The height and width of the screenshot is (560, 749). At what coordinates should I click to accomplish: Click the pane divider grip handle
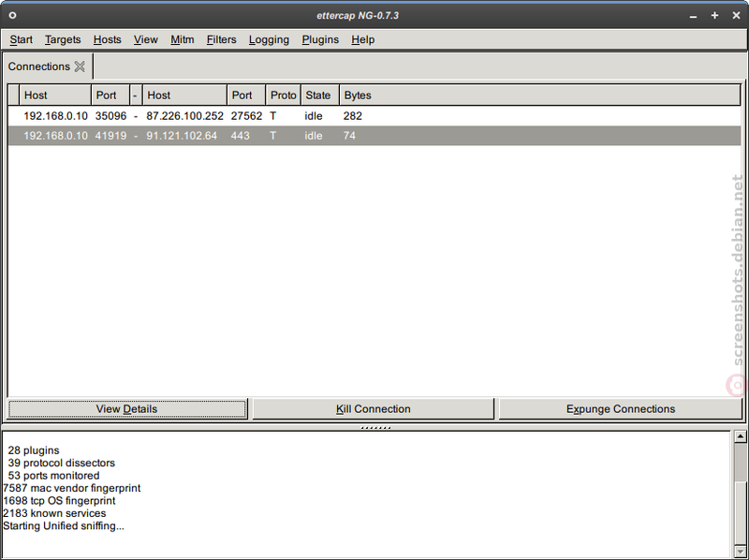coord(375,428)
